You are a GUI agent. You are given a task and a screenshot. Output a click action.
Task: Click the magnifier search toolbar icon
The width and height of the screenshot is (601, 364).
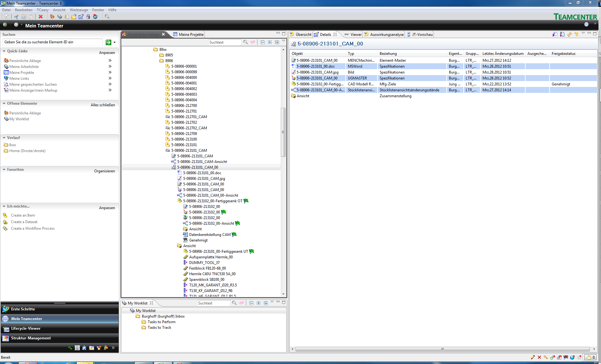(x=107, y=17)
